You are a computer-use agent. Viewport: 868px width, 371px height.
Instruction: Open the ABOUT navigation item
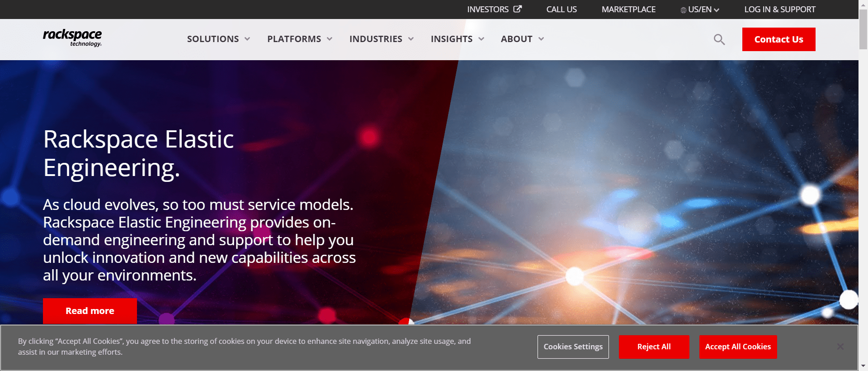[517, 39]
